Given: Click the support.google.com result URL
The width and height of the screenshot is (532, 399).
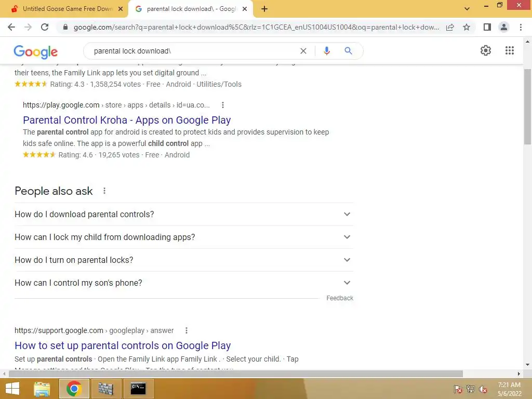Looking at the screenshot, I should (94, 330).
